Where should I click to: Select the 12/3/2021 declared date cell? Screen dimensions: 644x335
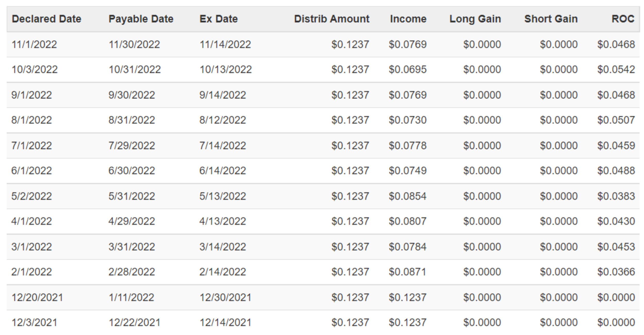coord(34,323)
